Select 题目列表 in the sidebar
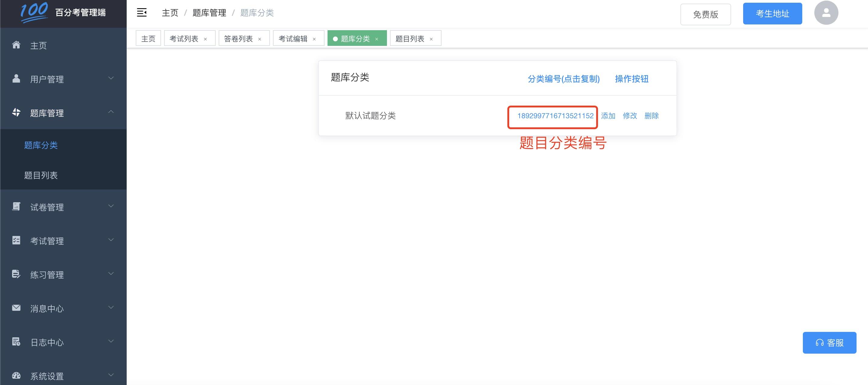Image resolution: width=868 pixels, height=385 pixels. [x=41, y=175]
